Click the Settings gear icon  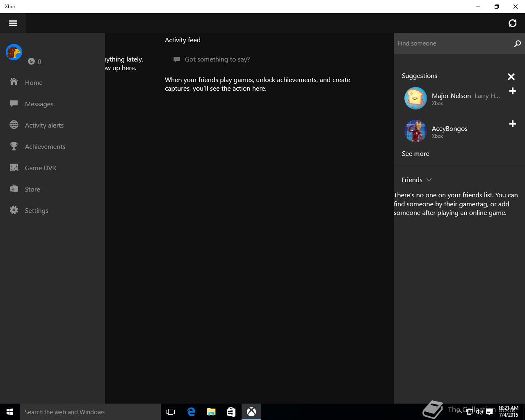[x=14, y=210]
